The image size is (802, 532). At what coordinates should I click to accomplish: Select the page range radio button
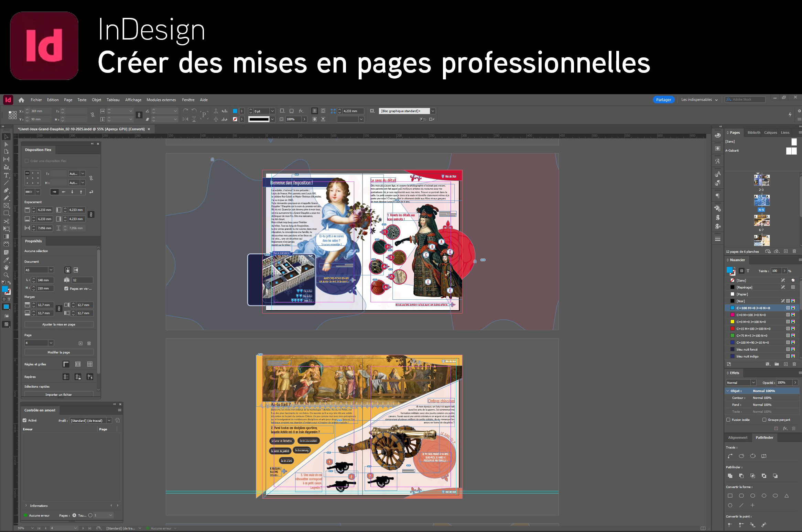point(90,515)
